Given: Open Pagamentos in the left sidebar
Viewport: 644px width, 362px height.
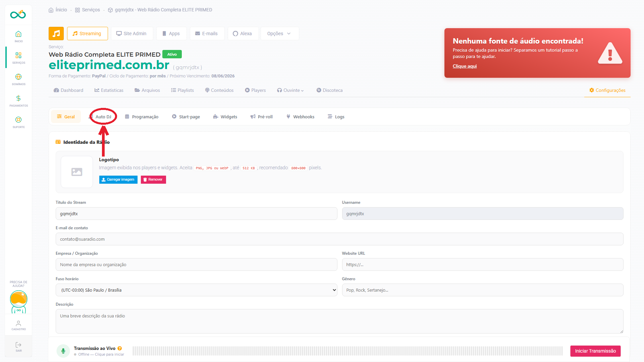Looking at the screenshot, I should (x=18, y=101).
